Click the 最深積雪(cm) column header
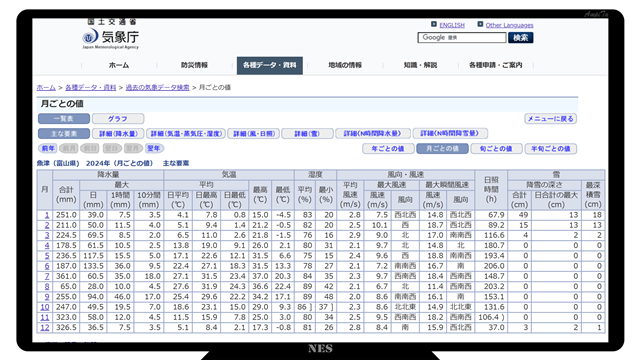The width and height of the screenshot is (640, 360). coord(593,195)
